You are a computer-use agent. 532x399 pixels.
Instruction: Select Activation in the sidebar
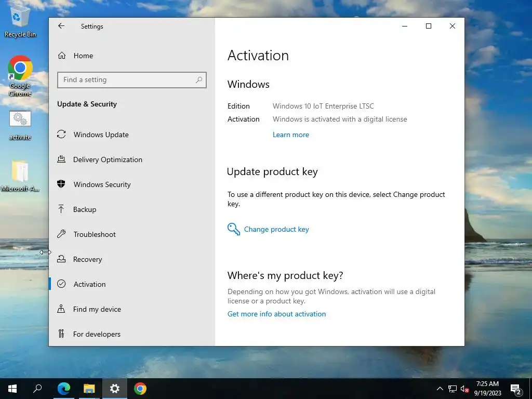point(89,284)
